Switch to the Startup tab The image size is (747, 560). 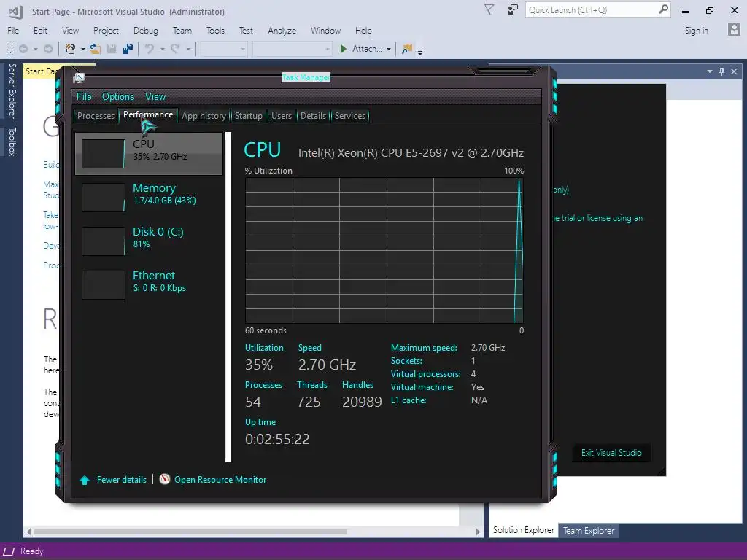click(248, 116)
